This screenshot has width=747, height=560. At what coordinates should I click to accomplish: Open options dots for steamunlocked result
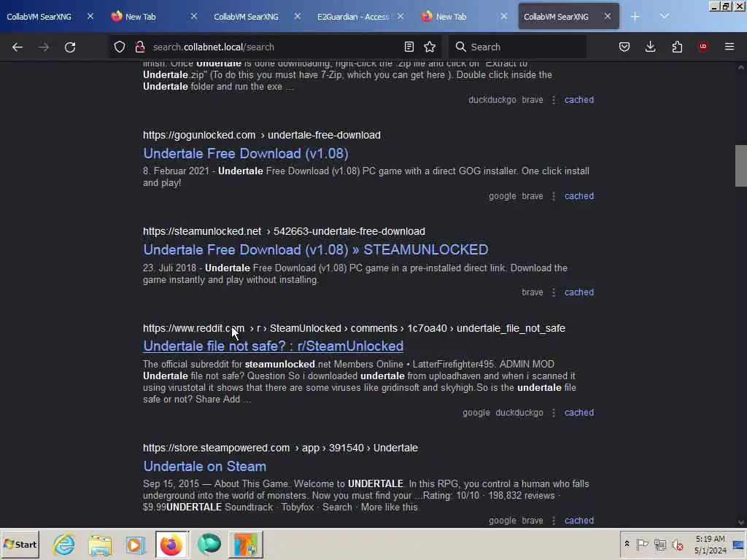554,292
